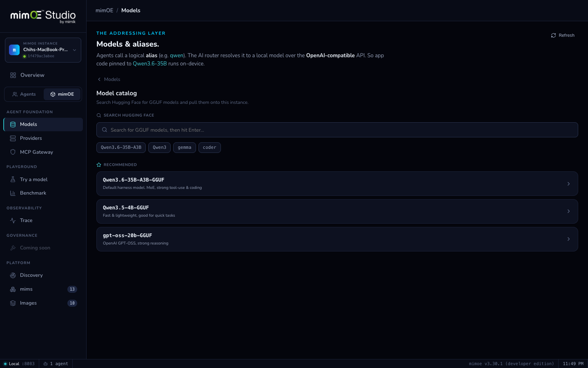Click the Local :8083 status indicator
The image size is (588, 368).
pyautogui.click(x=19, y=364)
